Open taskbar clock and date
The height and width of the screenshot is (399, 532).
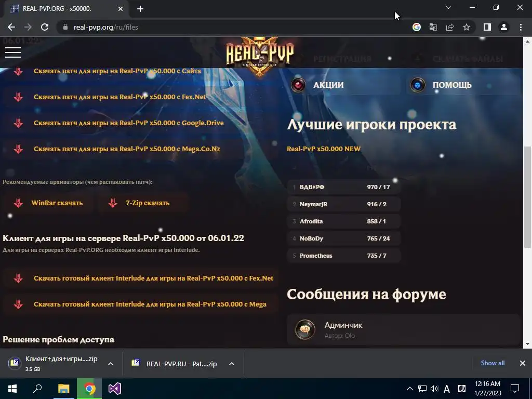[487, 389]
